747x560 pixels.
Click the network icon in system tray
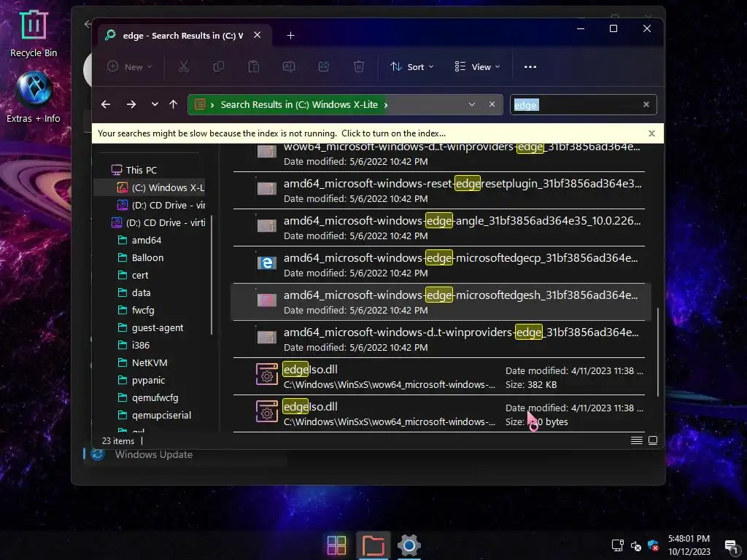point(617,545)
